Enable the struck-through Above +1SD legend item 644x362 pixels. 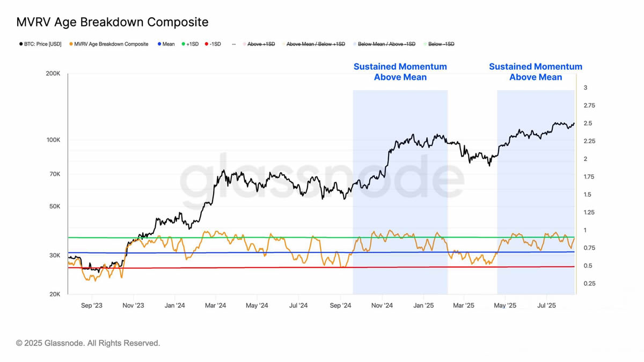point(261,44)
